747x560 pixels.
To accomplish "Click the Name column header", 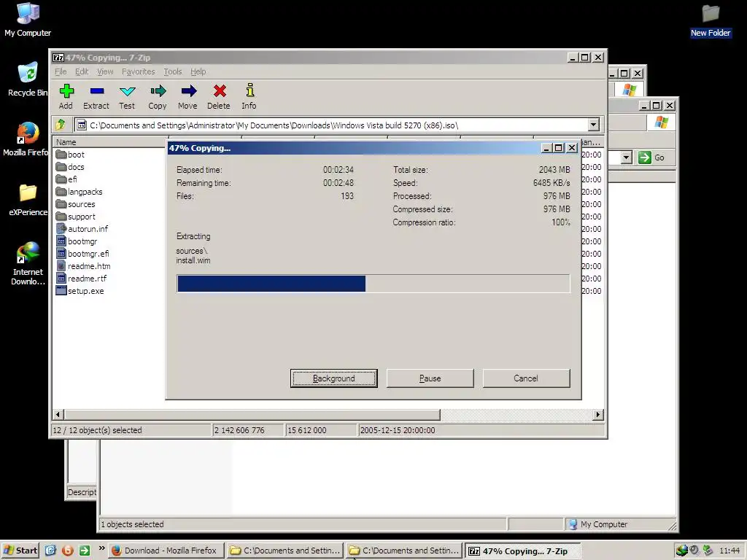I will [x=109, y=142].
